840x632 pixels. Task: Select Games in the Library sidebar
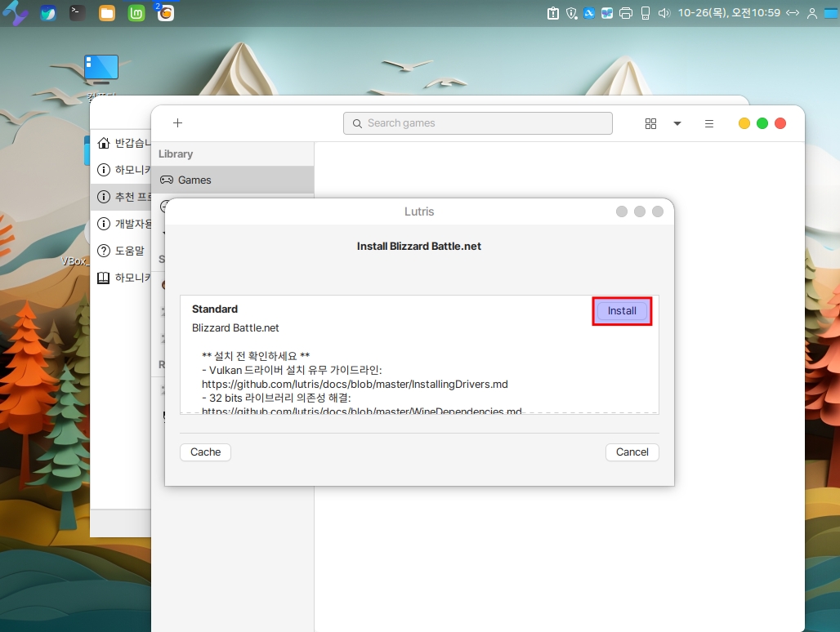coord(194,180)
